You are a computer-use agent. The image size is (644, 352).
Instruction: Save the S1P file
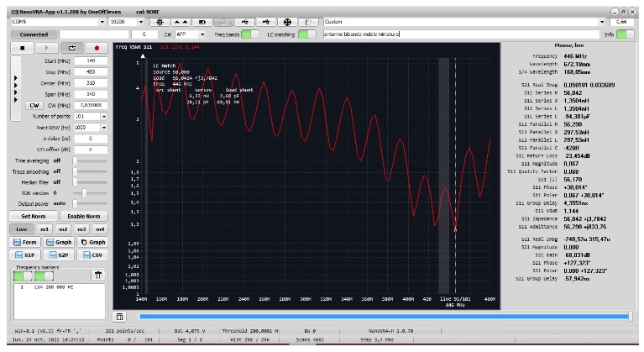tap(25, 254)
